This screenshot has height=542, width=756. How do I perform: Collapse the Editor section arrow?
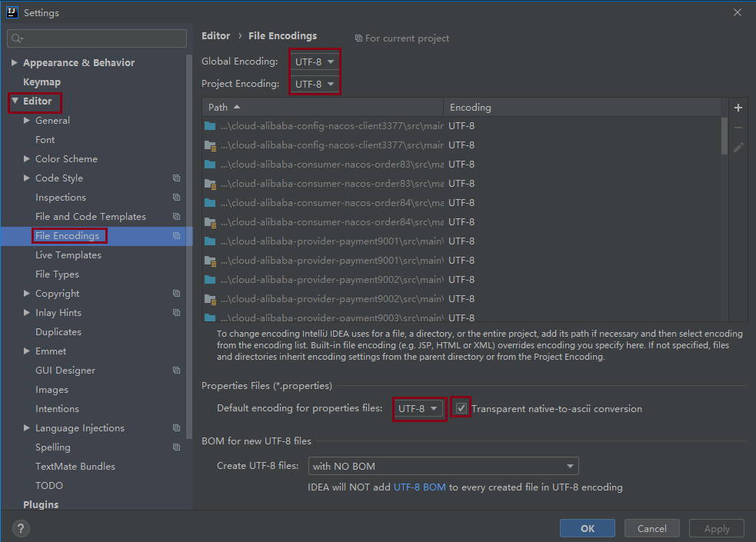click(15, 101)
